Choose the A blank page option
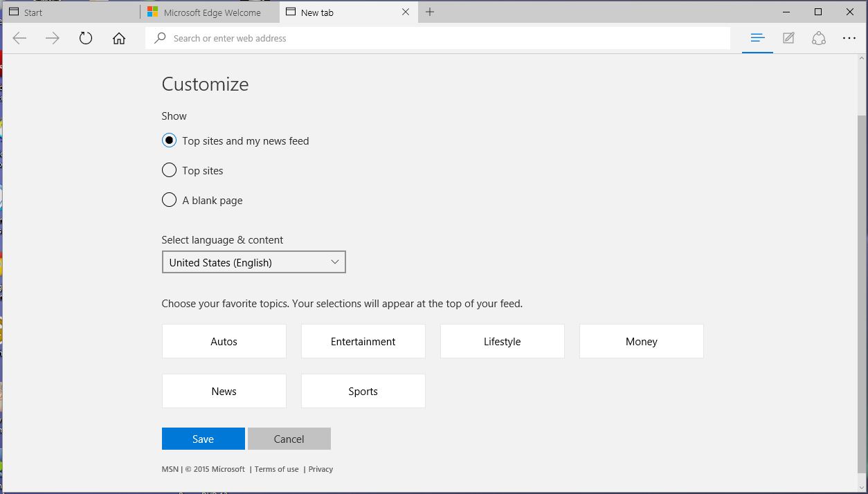This screenshot has width=868, height=494. 169,200
